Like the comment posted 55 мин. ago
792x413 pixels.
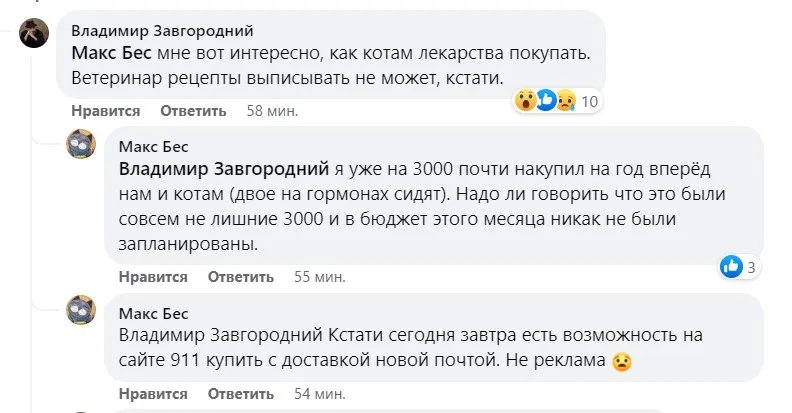(153, 277)
